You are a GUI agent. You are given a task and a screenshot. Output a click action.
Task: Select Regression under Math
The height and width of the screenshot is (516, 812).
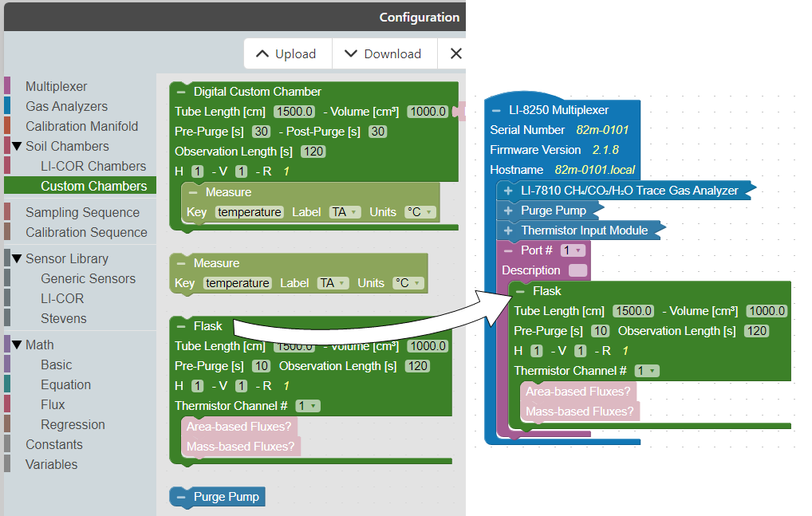(73, 424)
